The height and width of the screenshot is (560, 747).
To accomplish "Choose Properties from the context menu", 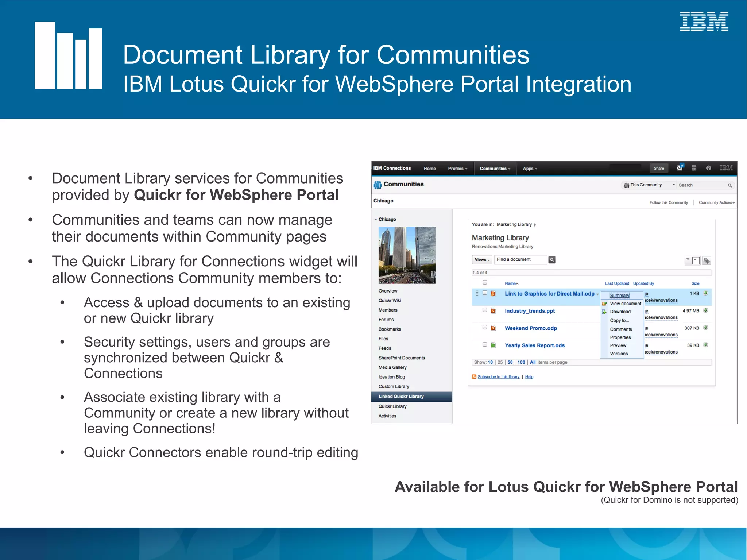I will point(620,337).
